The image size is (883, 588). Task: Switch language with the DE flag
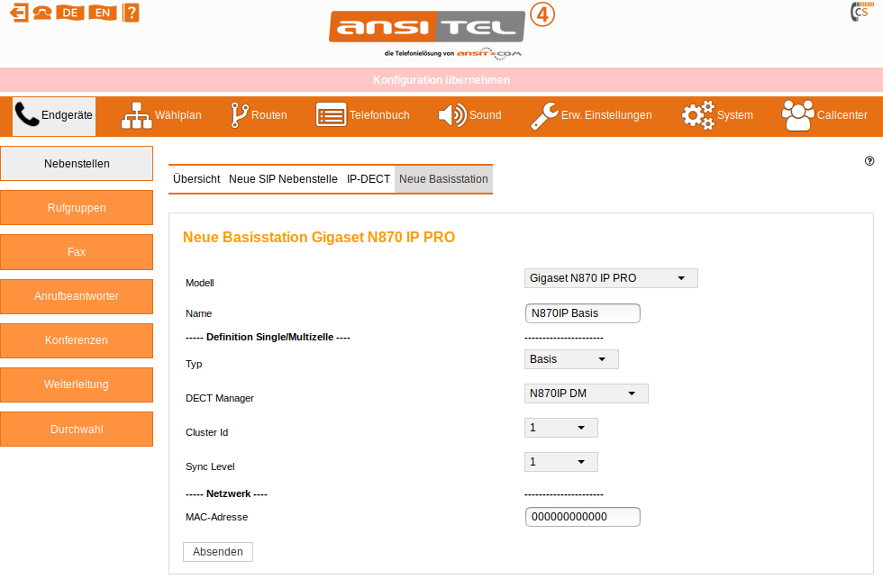pyautogui.click(x=69, y=13)
